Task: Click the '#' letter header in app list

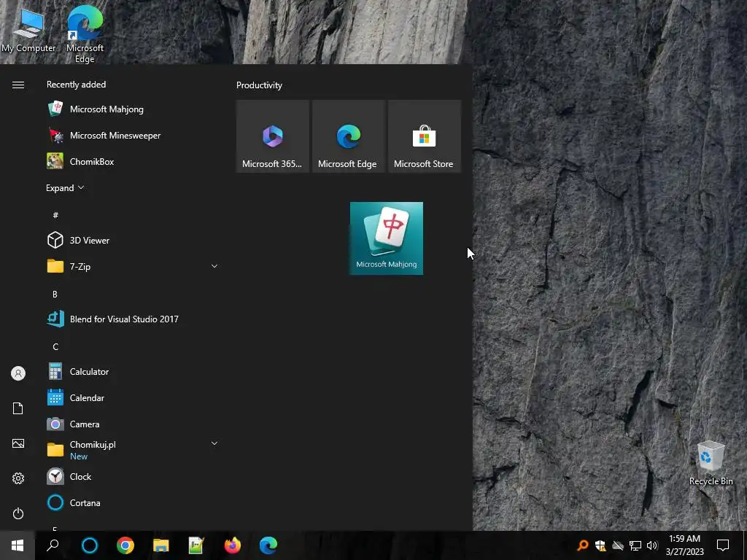Action: pos(55,215)
